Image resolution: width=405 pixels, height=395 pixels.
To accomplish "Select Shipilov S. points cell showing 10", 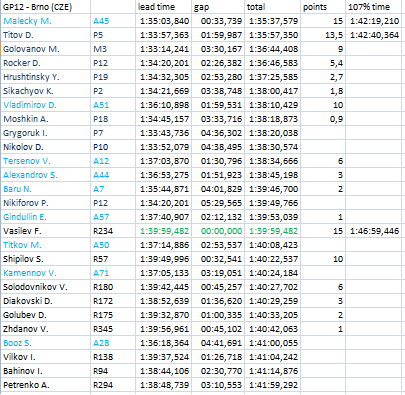I will (x=323, y=259).
